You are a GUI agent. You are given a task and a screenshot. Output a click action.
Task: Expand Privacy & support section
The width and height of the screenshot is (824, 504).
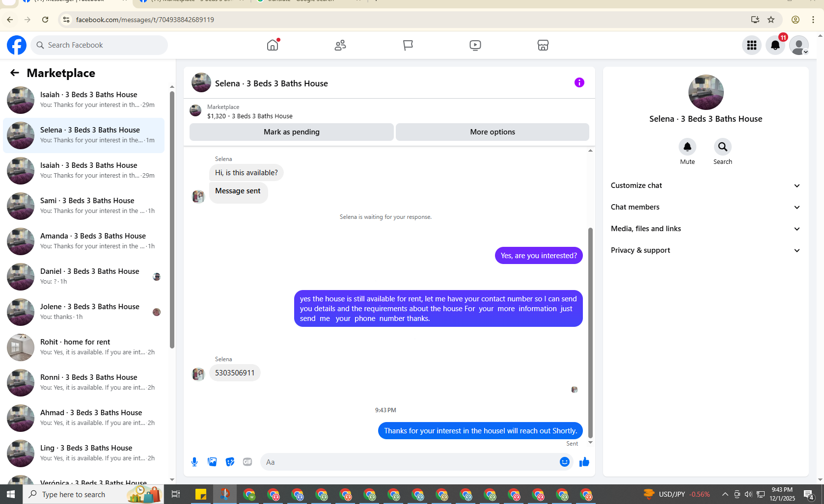click(x=706, y=250)
